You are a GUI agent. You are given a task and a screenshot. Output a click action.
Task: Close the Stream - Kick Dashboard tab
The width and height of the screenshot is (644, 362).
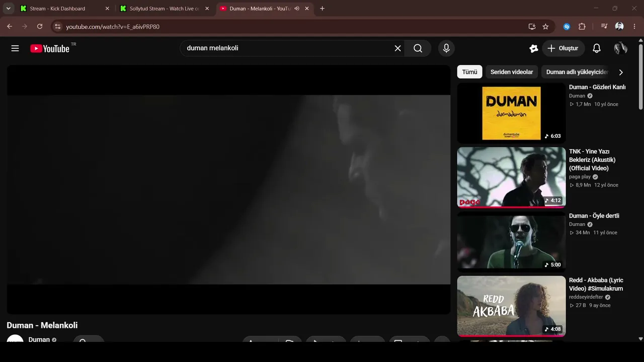[x=107, y=9]
